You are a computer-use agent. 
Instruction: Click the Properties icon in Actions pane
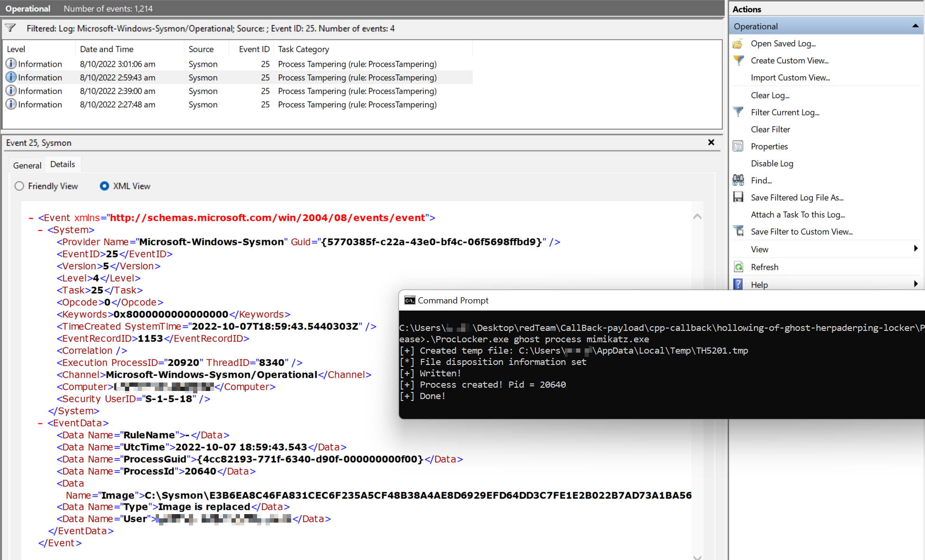tap(738, 146)
